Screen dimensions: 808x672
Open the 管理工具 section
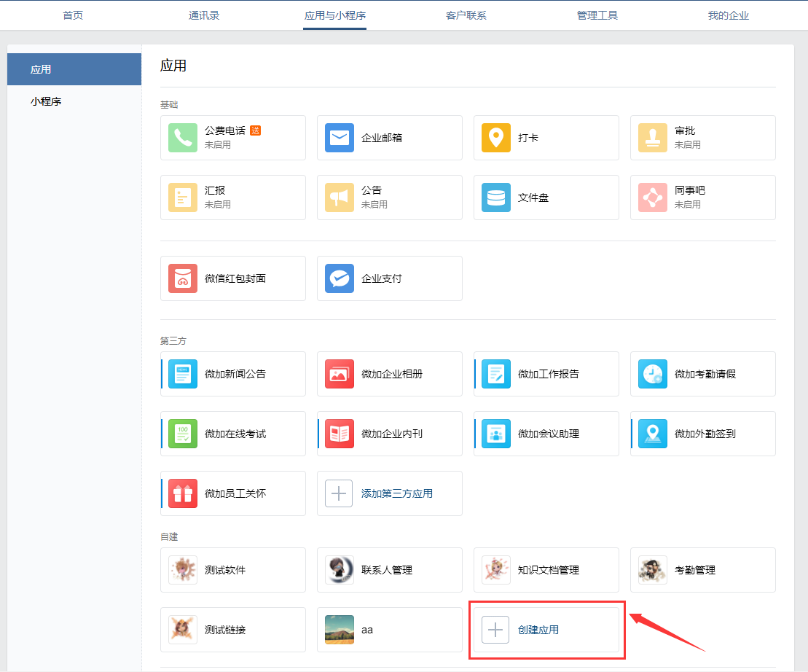click(597, 15)
